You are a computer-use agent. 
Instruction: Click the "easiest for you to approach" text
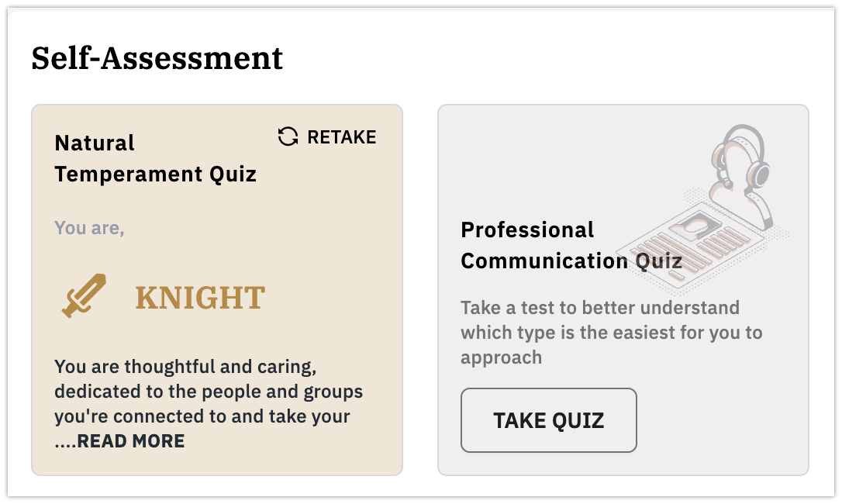click(612, 345)
